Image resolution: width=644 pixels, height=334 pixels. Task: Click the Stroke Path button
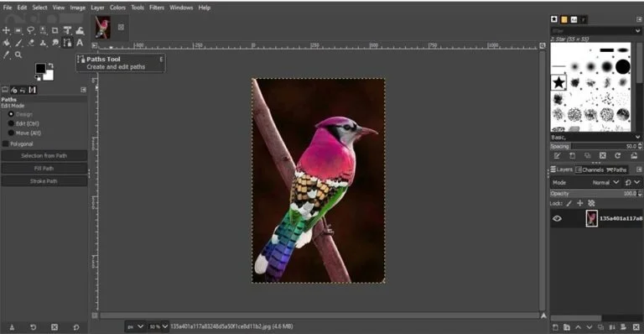(44, 181)
